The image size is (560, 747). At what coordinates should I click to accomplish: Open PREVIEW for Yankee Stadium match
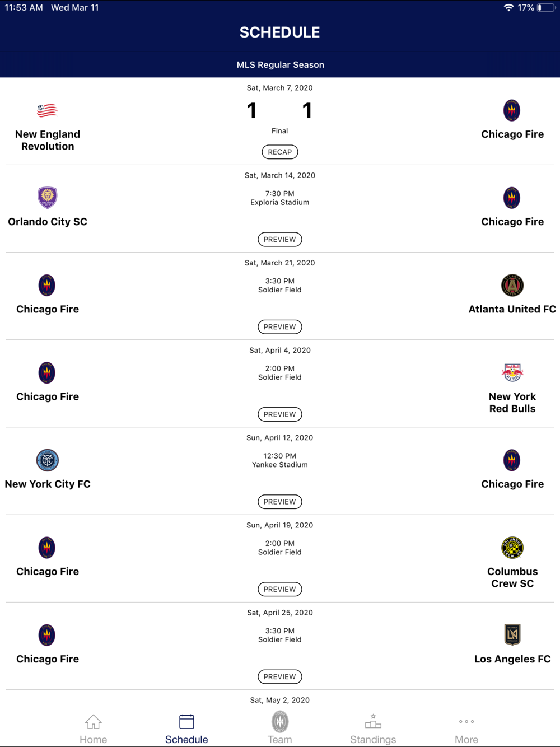point(280,502)
